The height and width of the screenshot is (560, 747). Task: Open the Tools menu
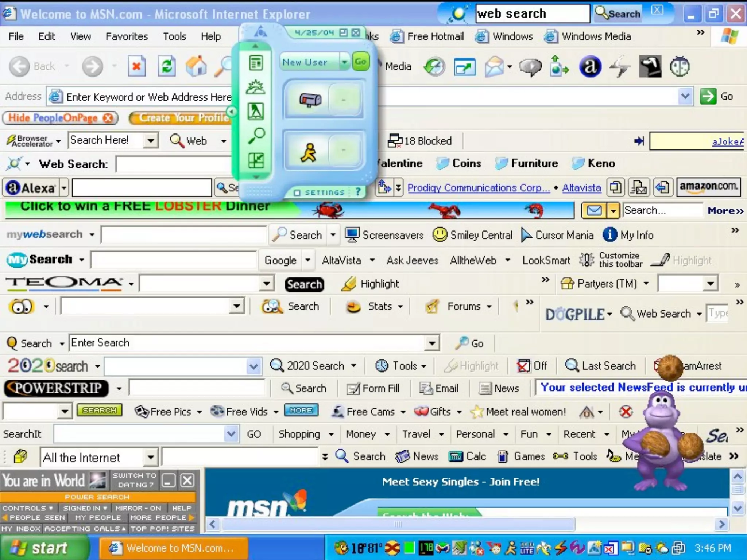tap(174, 36)
